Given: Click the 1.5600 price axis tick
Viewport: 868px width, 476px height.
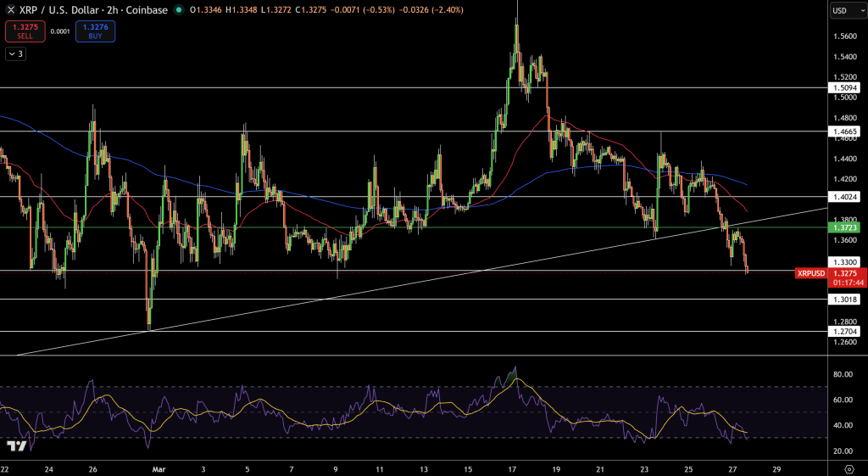Looking at the screenshot, I should coord(844,36).
